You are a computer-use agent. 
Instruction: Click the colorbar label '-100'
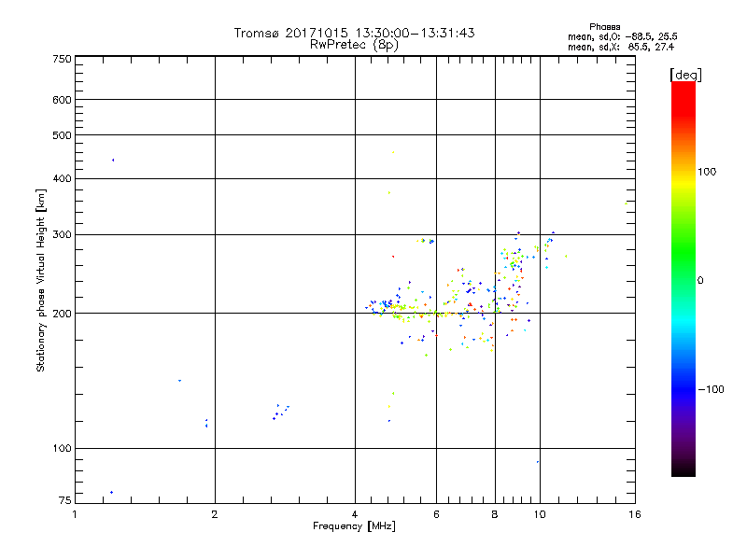(712, 389)
